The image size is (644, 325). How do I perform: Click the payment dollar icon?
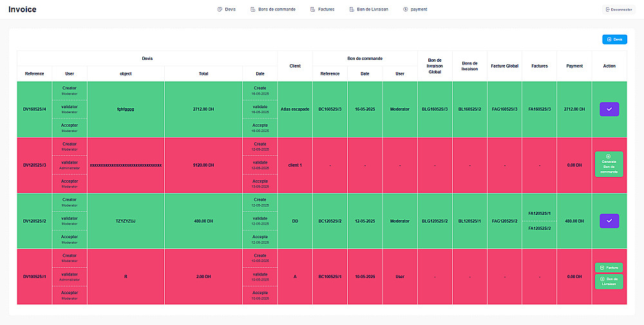405,10
